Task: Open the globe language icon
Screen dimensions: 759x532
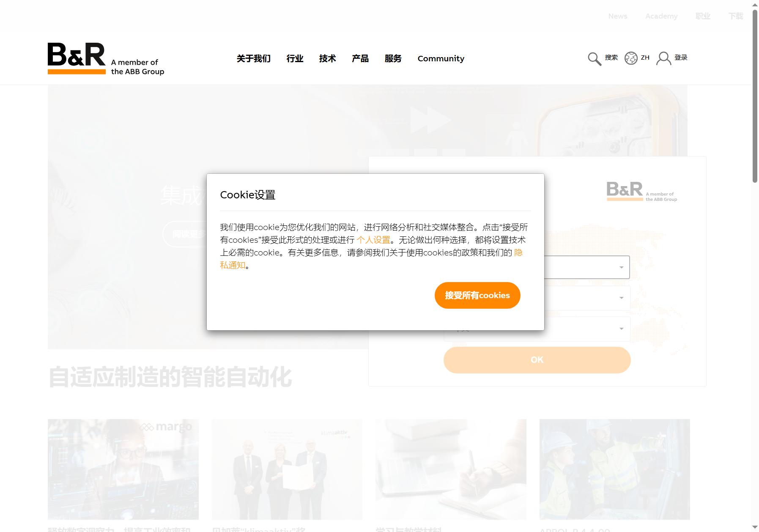Action: 631,58
